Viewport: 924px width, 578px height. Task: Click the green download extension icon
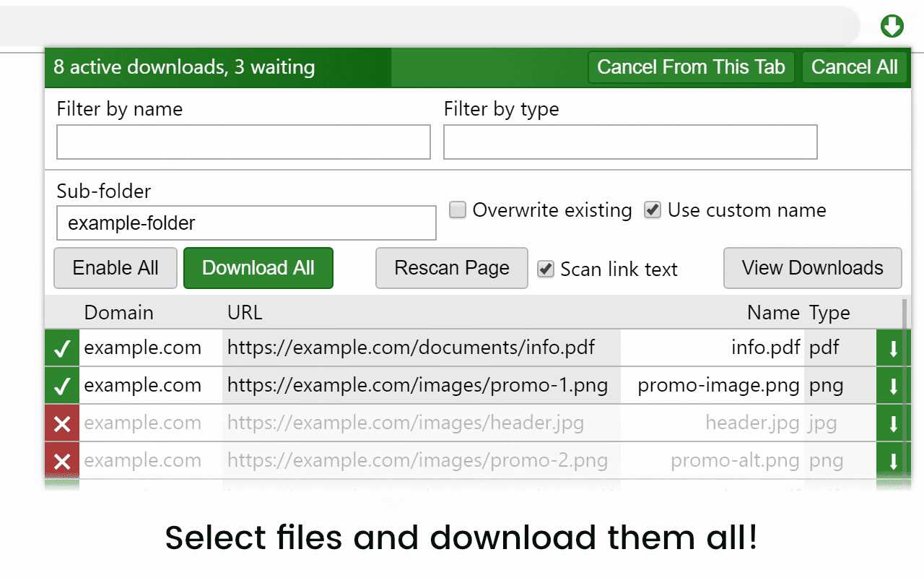click(x=892, y=27)
